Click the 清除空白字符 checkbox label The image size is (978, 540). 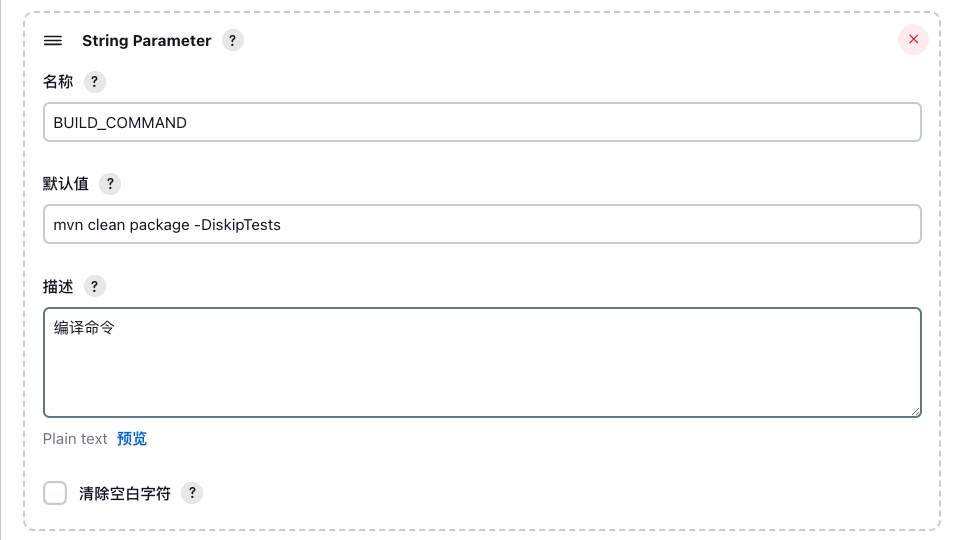point(125,494)
